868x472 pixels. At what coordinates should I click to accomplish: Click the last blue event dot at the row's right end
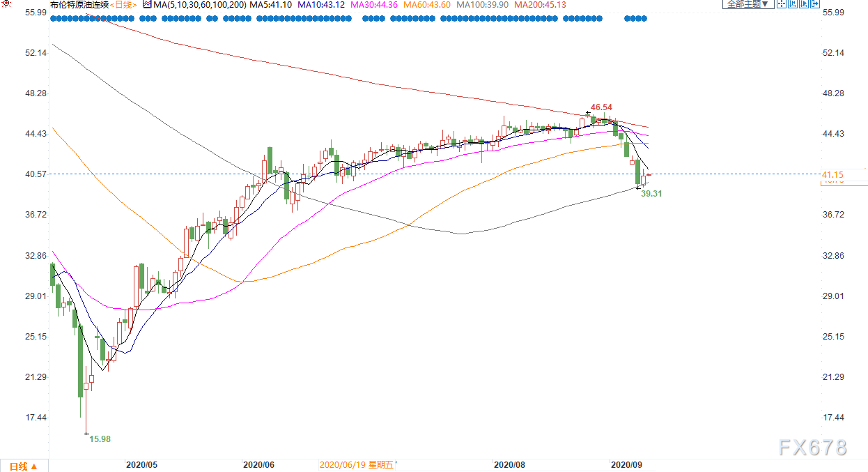[x=644, y=18]
